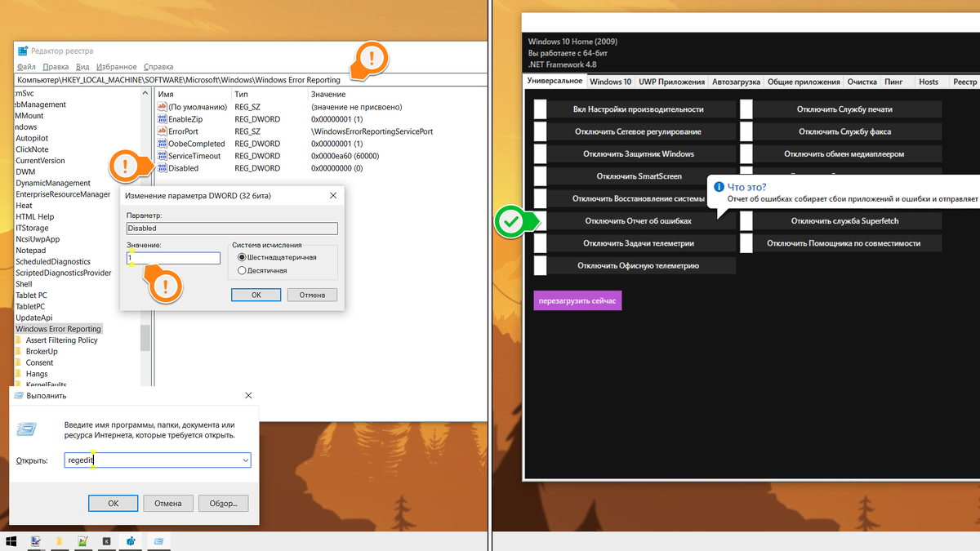
Task: Tick checkbox for Отключить Офисную телеметрию
Action: click(540, 265)
